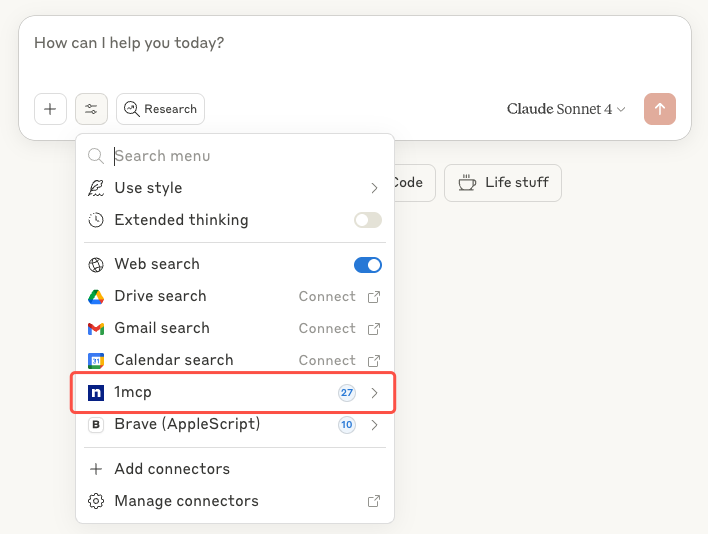Select the partially hidden Code chip
The height and width of the screenshot is (534, 708).
(415, 183)
